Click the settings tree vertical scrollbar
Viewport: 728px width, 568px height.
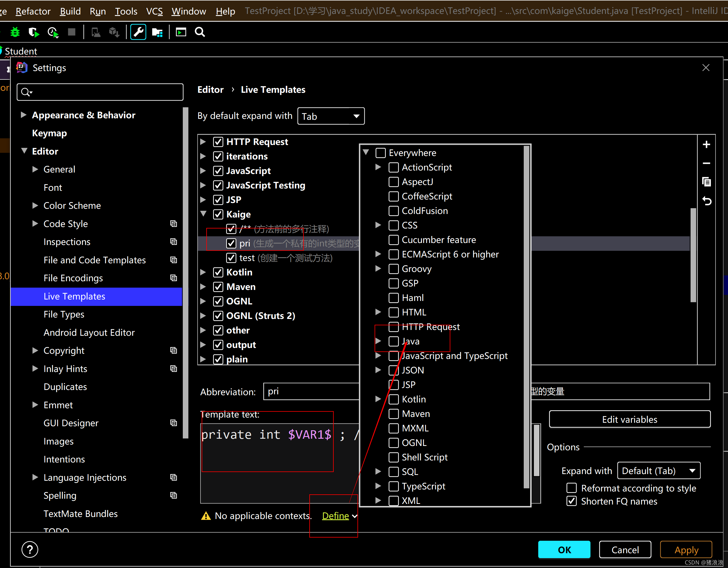(185, 273)
